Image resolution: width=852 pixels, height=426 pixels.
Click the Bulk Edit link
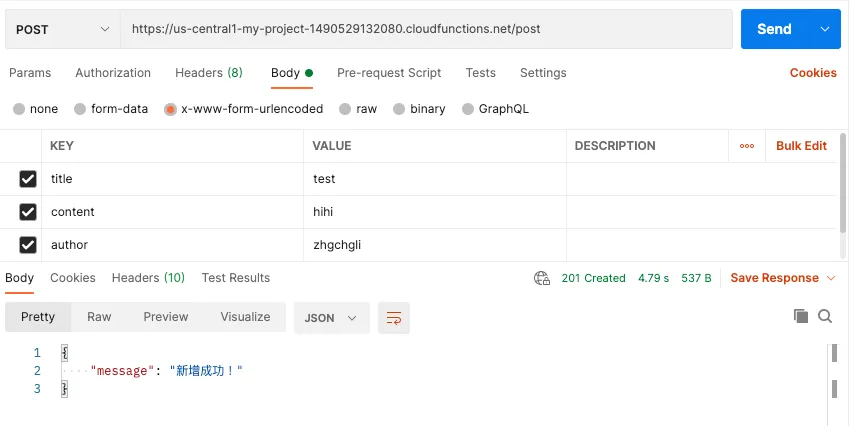pos(801,146)
